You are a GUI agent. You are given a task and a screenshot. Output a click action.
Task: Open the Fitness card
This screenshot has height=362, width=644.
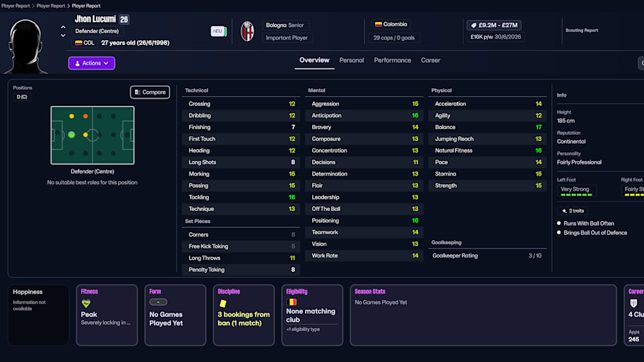(107, 315)
